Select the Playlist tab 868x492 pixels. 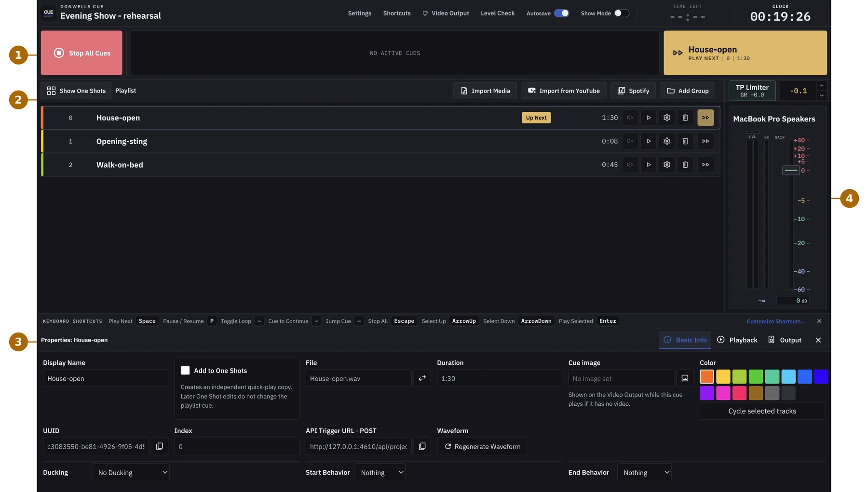point(125,91)
